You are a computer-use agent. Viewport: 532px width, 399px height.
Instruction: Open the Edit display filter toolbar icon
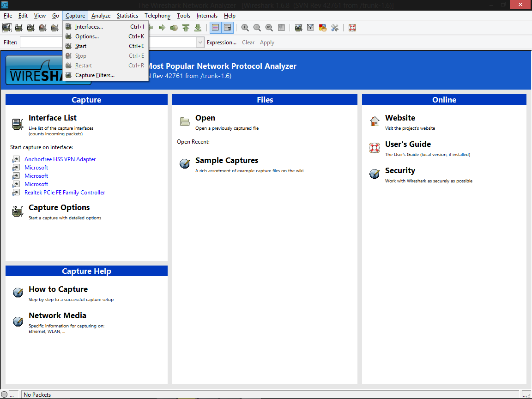point(310,28)
